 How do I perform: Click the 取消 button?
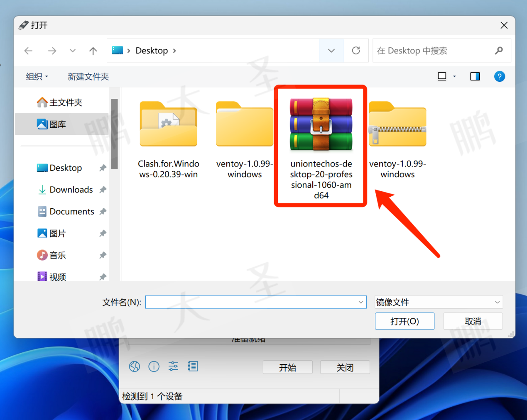click(473, 321)
